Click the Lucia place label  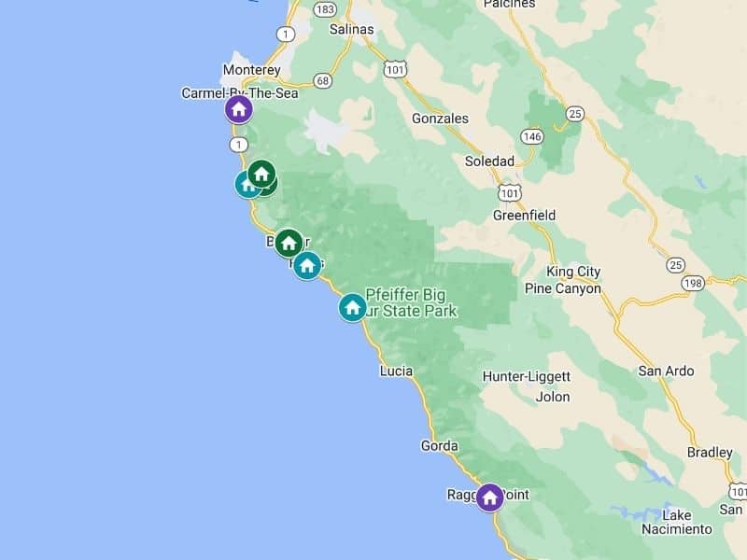pyautogui.click(x=396, y=371)
